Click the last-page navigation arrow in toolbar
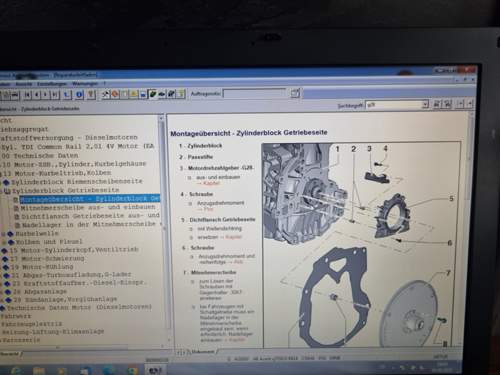Image resolution: width=500 pixels, height=375 pixels. click(x=55, y=95)
